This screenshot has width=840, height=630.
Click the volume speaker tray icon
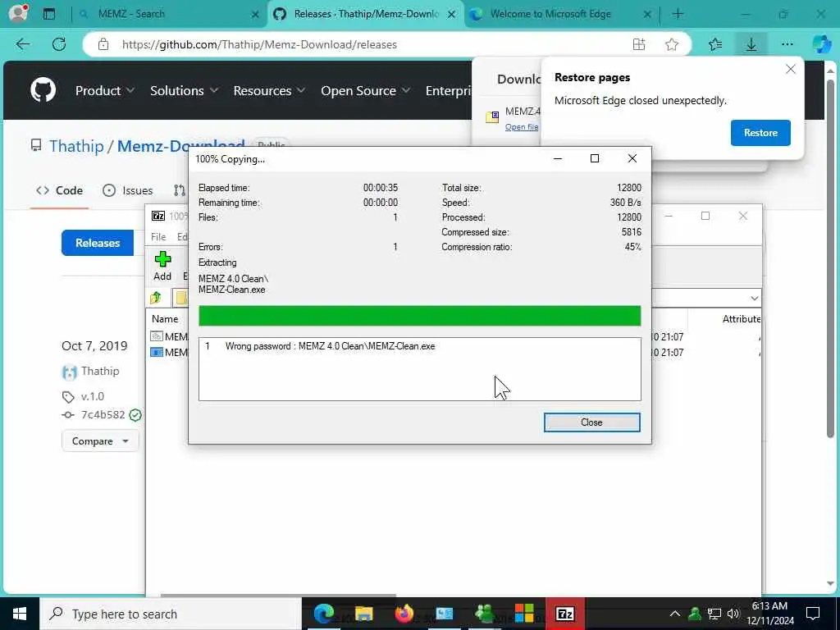733,614
